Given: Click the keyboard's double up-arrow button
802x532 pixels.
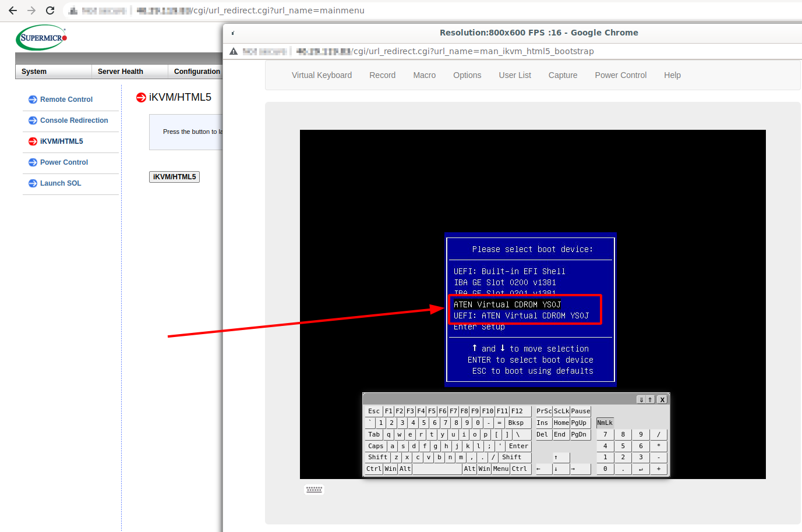Looking at the screenshot, I should 651,400.
